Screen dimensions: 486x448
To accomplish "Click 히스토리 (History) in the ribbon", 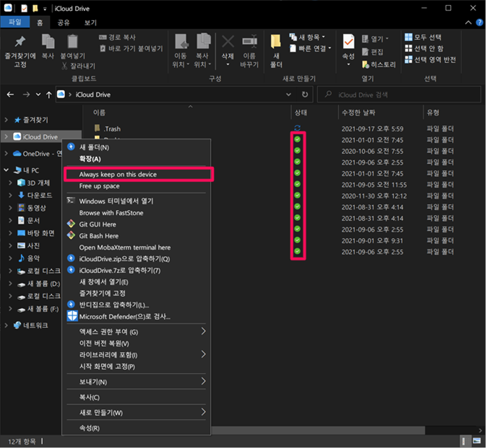I will coord(379,64).
